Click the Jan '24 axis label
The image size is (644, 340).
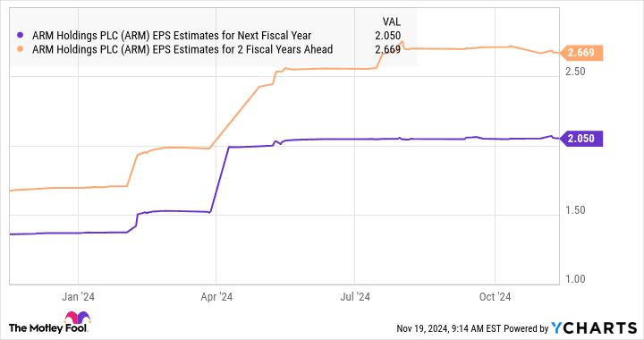tap(78, 296)
